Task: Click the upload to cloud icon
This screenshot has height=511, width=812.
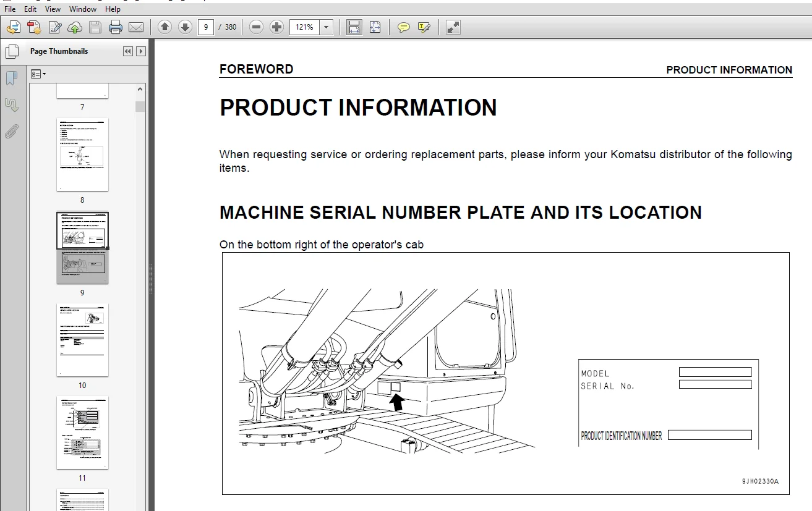Action: point(75,27)
